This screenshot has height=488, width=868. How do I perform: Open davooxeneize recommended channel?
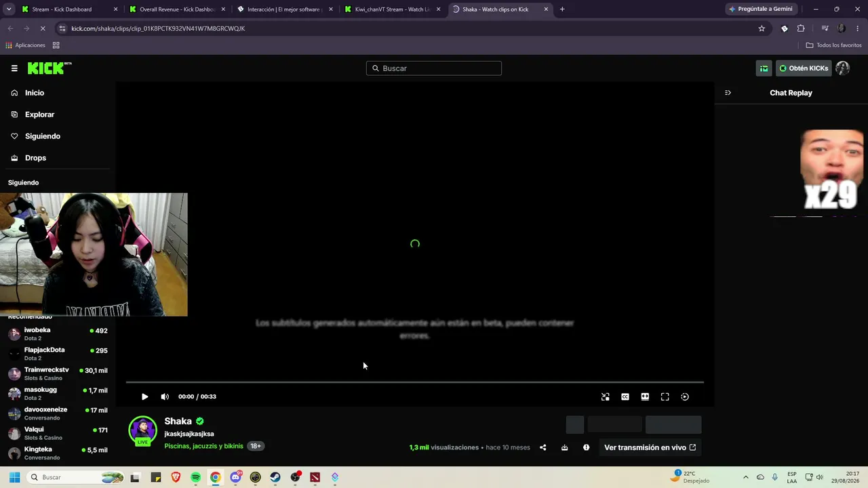58,413
